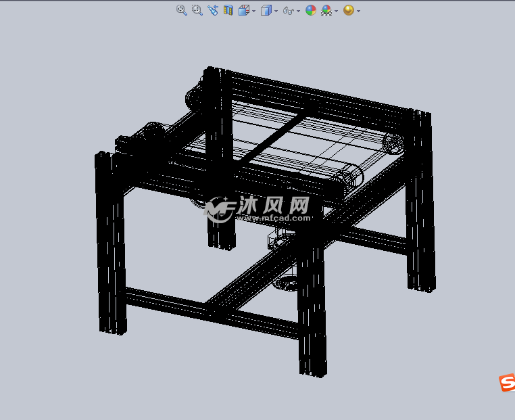
Task: Click the Edit Appearance color ball
Action: pos(311,10)
